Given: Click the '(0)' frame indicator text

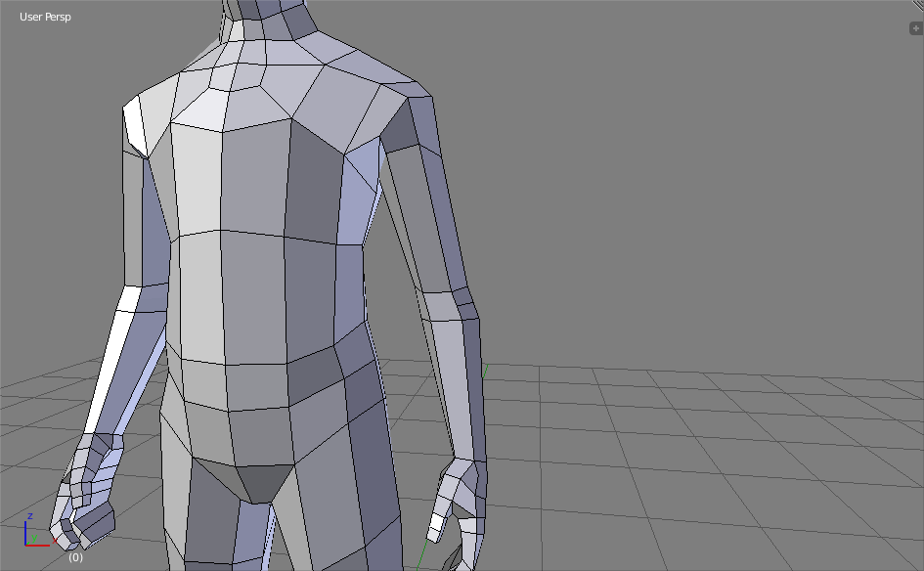Looking at the screenshot, I should pos(75,557).
